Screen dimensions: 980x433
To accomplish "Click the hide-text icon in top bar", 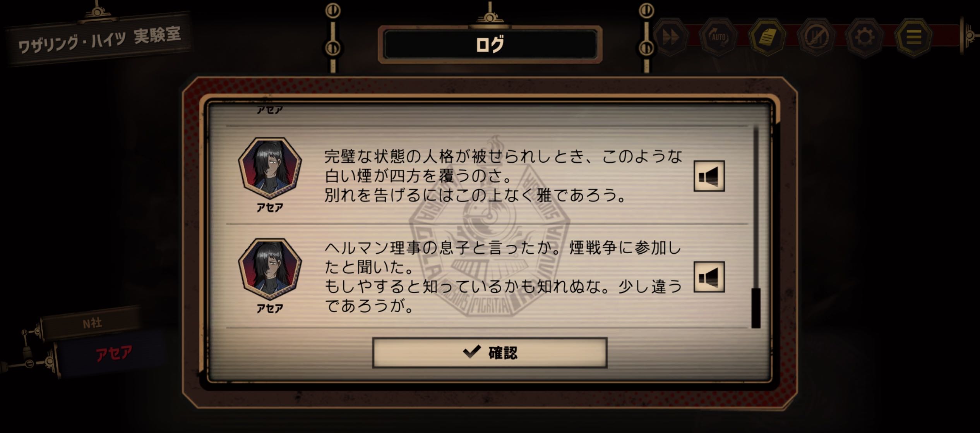I will (x=816, y=38).
